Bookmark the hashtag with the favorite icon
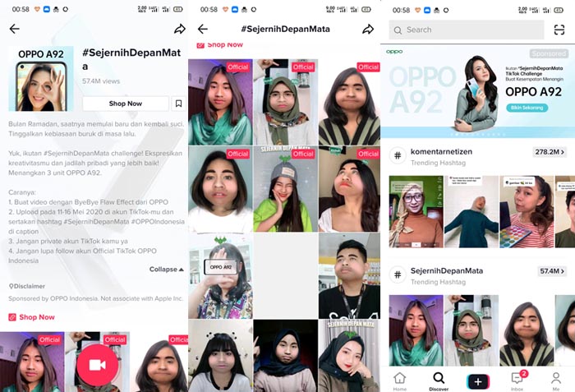Viewport: 575px width, 392px height. pos(178,104)
